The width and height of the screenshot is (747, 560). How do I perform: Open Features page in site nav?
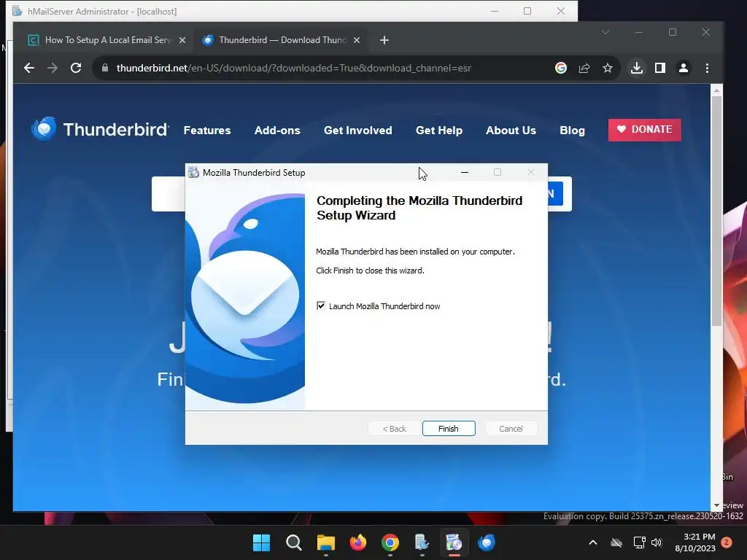[x=206, y=130]
